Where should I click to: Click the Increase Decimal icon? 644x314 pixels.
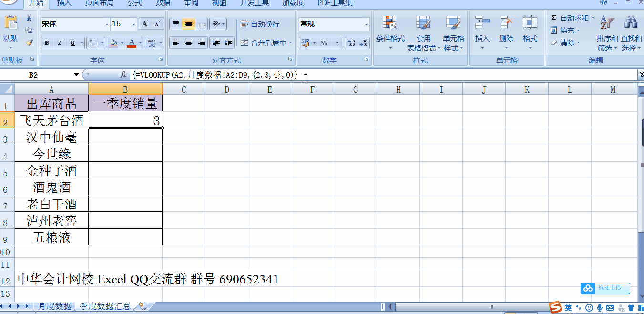pos(351,43)
